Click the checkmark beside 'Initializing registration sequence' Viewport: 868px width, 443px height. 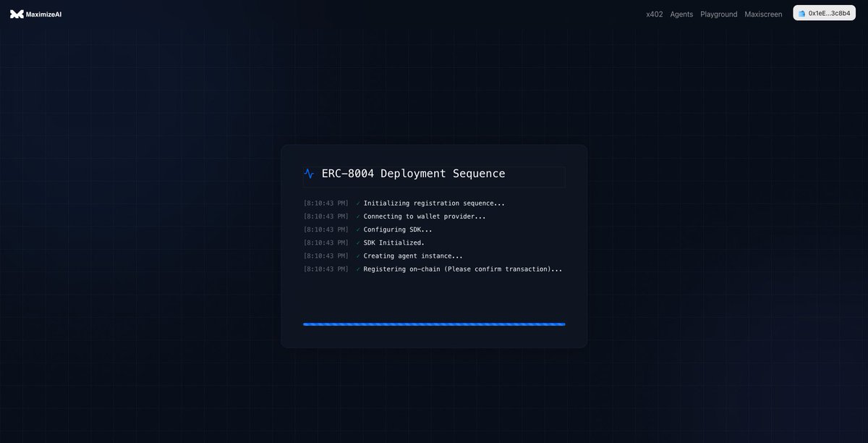coord(357,203)
